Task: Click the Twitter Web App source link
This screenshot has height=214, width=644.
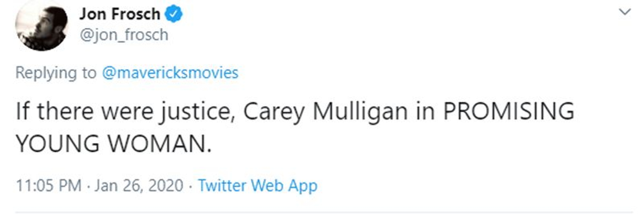Action: pyautogui.click(x=258, y=186)
